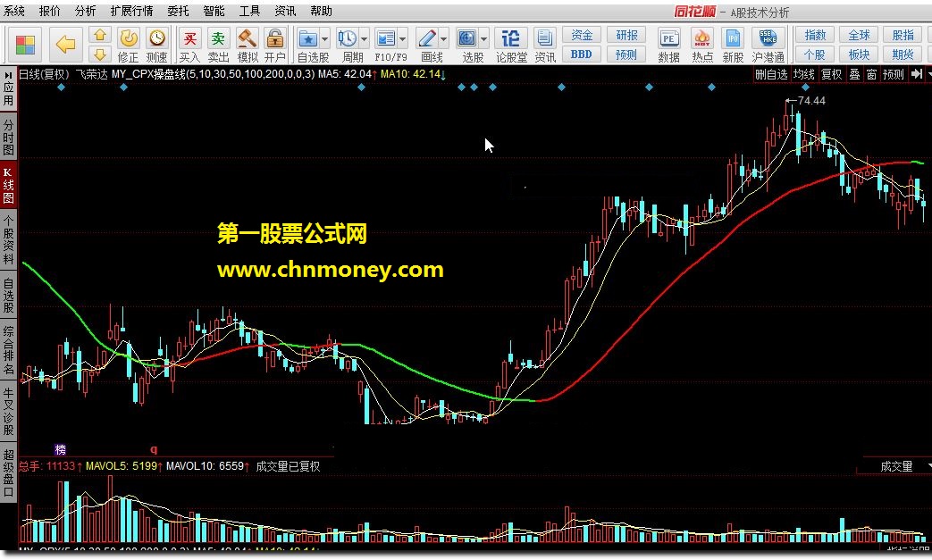This screenshot has width=932, height=560.
Task: Click the 板块 sector button
Action: (859, 54)
